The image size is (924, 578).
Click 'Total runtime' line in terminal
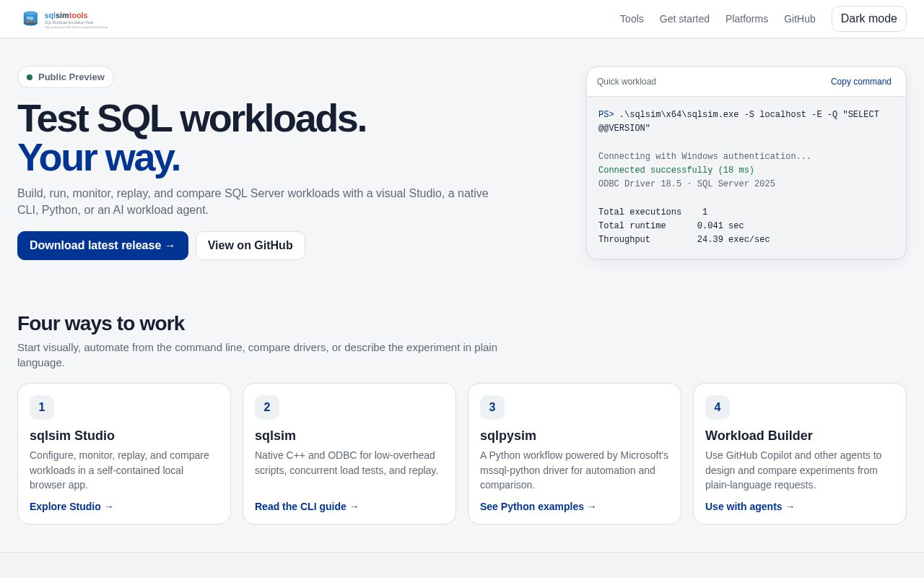pos(671,226)
